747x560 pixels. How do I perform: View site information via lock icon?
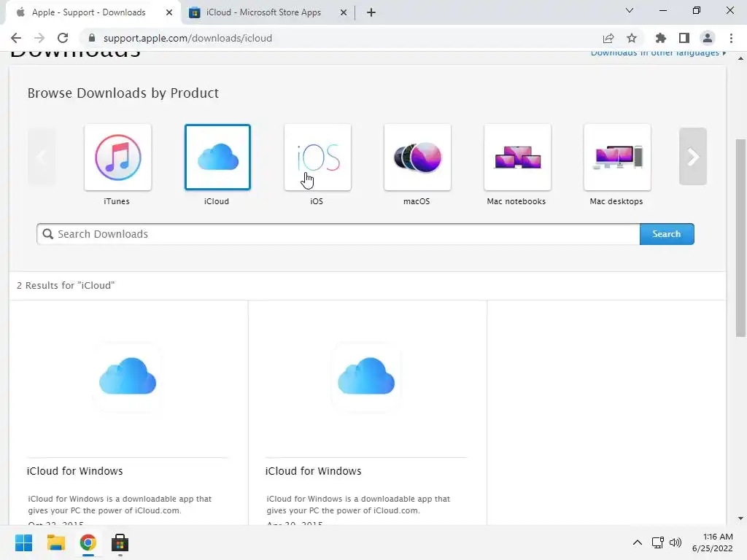[x=92, y=38]
